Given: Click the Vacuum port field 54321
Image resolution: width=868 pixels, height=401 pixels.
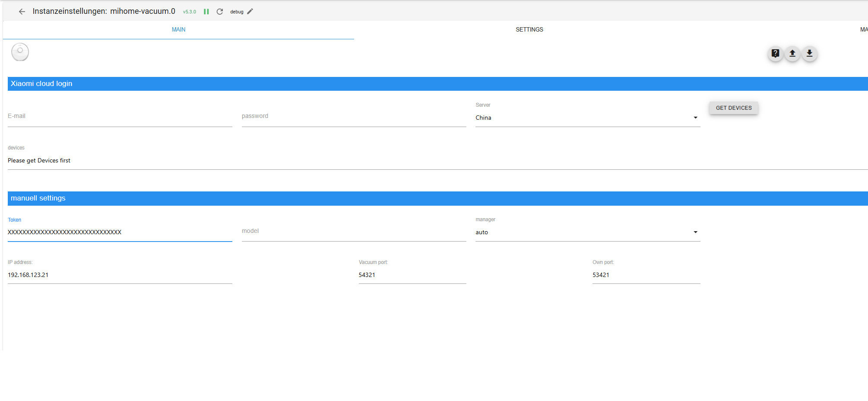Looking at the screenshot, I should point(412,275).
